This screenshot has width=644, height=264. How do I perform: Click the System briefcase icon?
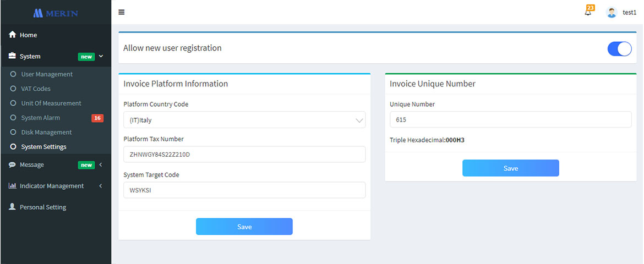click(12, 56)
